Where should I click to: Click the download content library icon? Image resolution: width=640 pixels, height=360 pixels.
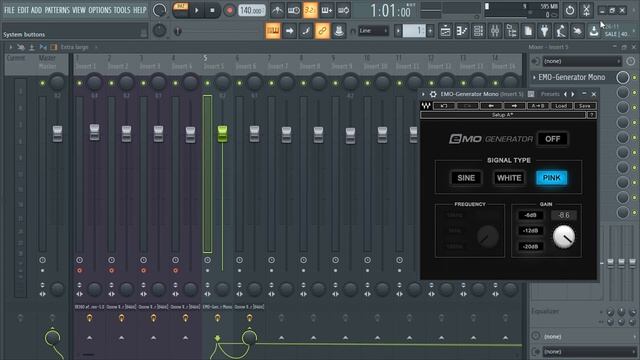[x=594, y=31]
